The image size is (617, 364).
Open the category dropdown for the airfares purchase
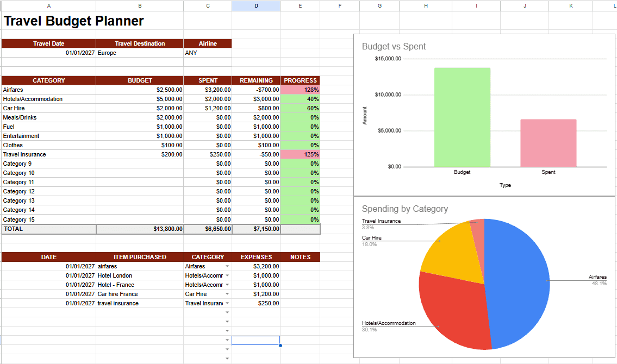point(227,266)
